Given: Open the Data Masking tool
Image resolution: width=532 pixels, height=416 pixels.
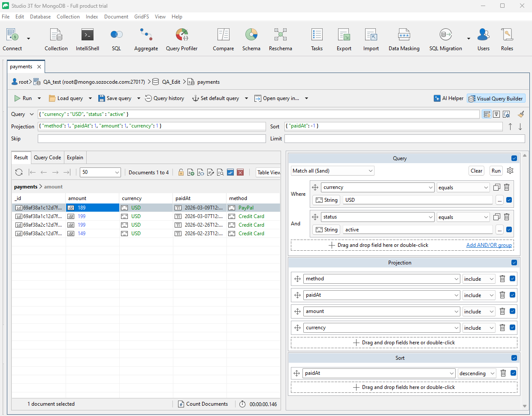Looking at the screenshot, I should point(404,39).
